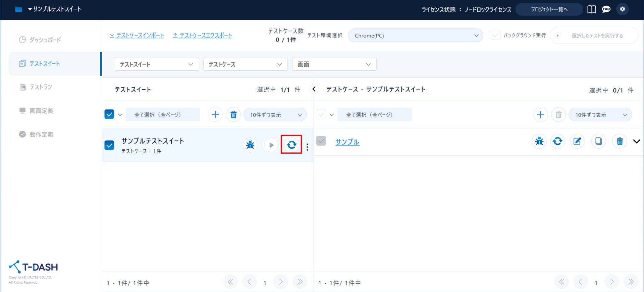This screenshot has height=292, width=644.
Task: Click the highlighted refresh icon in suite row
Action: (x=291, y=145)
